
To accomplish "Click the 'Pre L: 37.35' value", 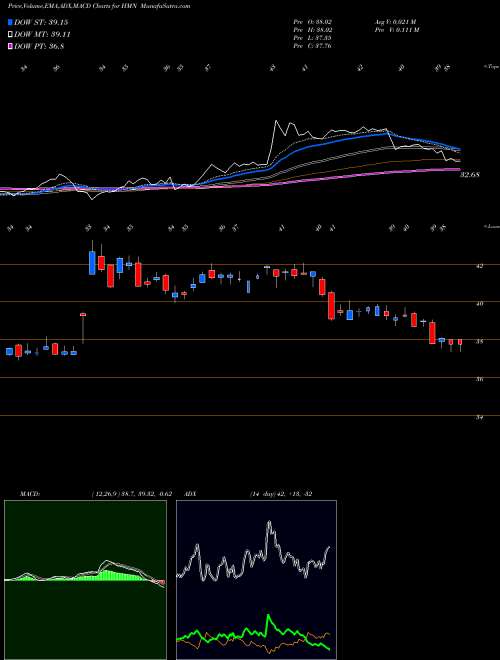I will pyautogui.click(x=313, y=38).
